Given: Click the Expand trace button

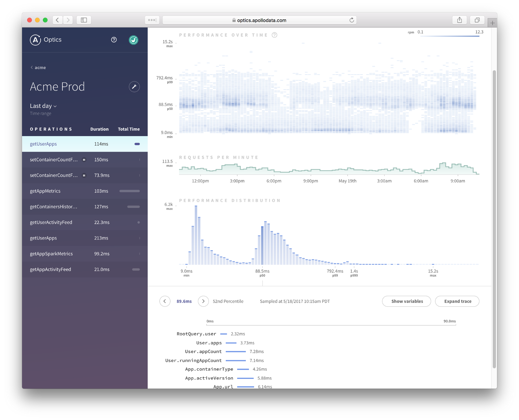Looking at the screenshot, I should [457, 301].
